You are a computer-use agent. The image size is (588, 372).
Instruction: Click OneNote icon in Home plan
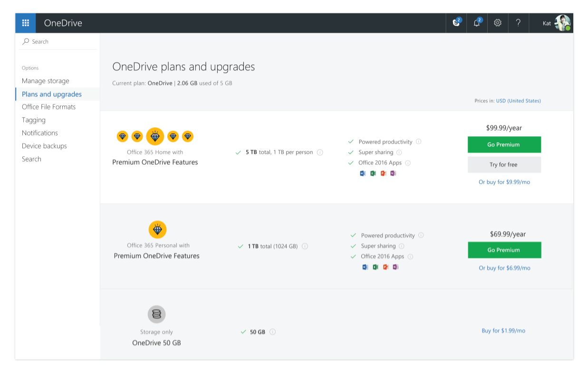click(x=393, y=173)
